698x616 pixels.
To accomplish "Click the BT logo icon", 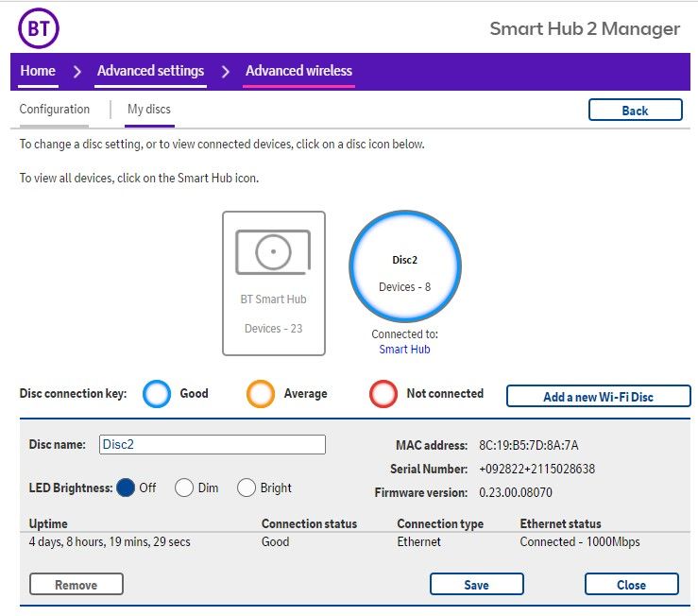I will (39, 28).
